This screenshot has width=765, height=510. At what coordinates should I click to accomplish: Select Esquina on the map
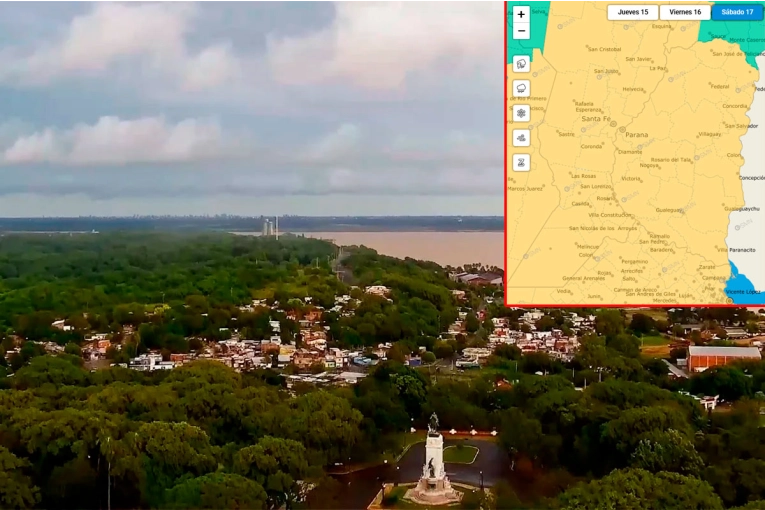662,26
